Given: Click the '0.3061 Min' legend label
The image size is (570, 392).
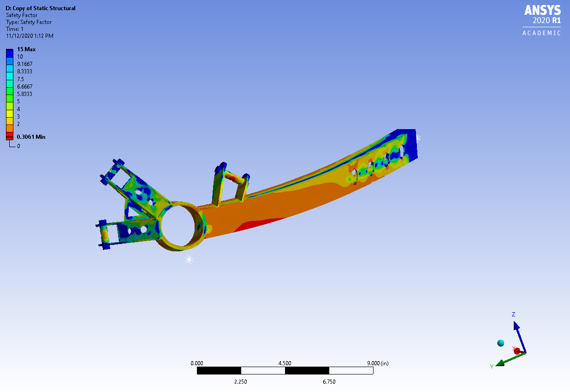Looking at the screenshot, I should (31, 137).
